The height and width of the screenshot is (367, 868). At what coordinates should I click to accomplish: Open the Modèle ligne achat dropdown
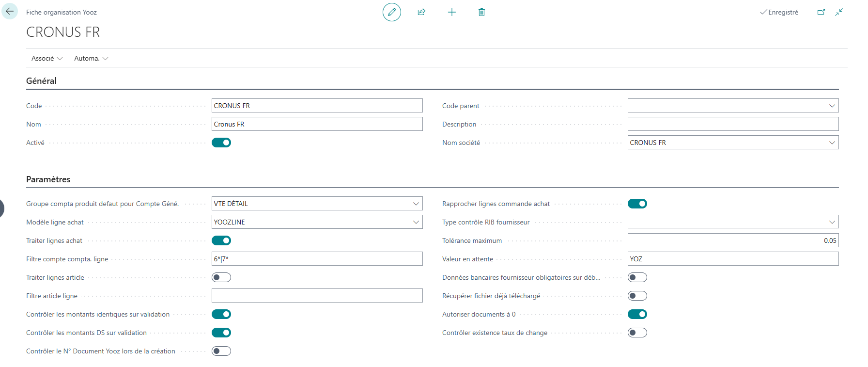click(x=416, y=222)
